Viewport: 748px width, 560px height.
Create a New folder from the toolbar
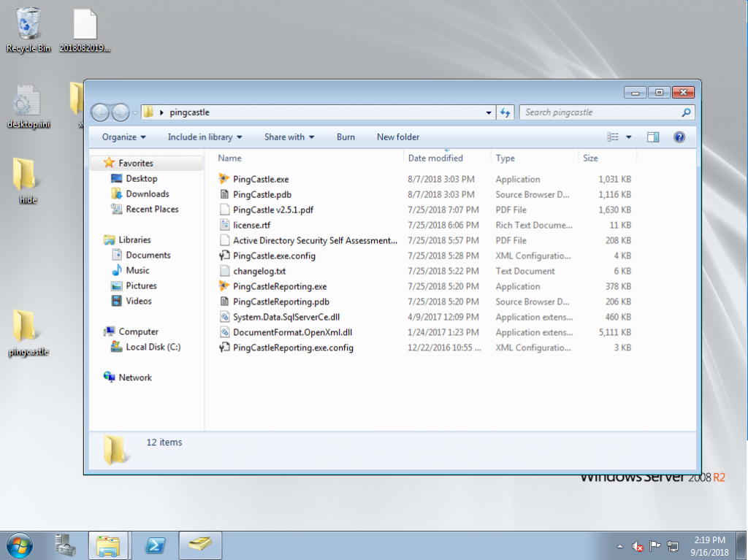coord(398,137)
